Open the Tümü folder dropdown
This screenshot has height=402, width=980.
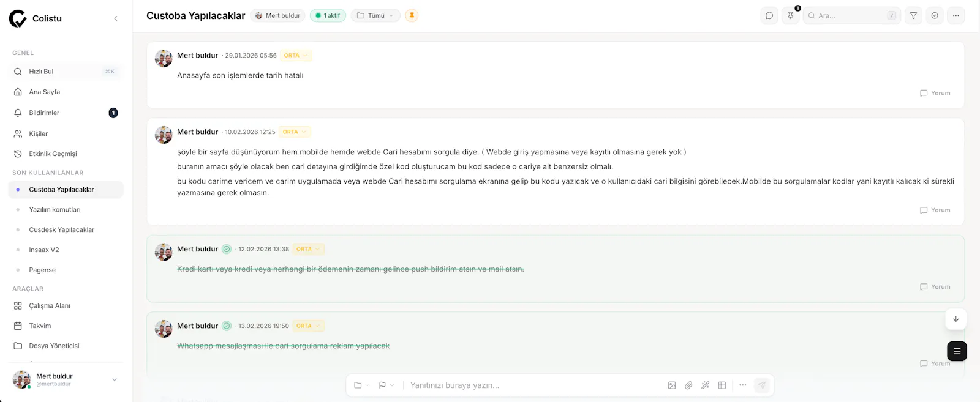375,15
